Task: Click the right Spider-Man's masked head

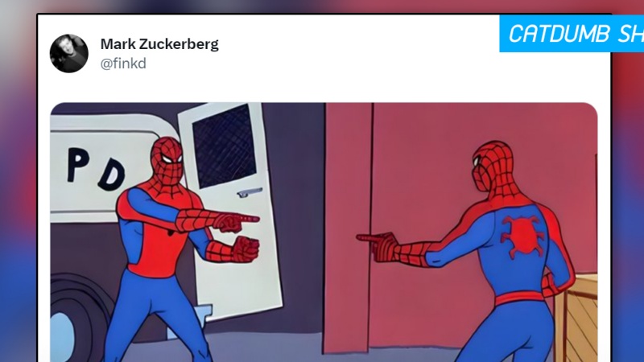Action: 493,166
